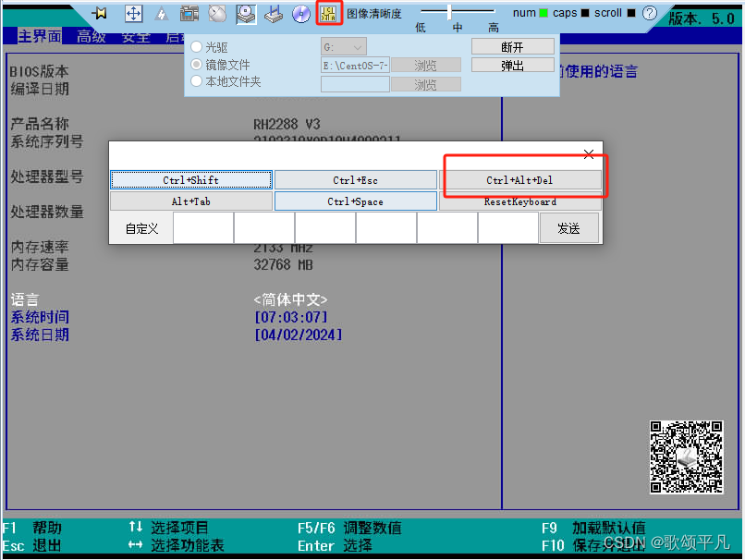This screenshot has width=745, height=560.
Task: Click the 32768 MB memory value
Action: click(283, 264)
